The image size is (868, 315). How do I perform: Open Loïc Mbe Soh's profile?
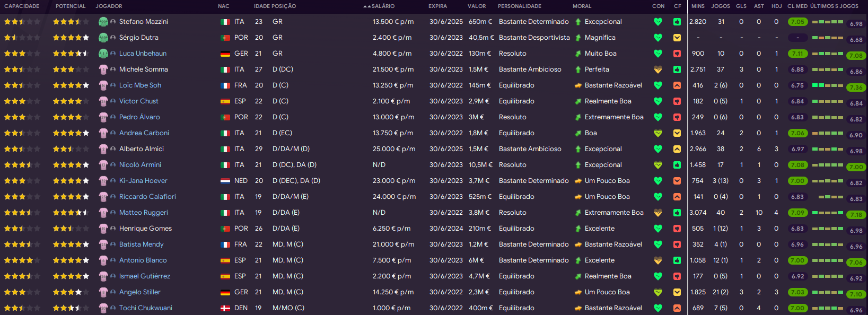(140, 85)
